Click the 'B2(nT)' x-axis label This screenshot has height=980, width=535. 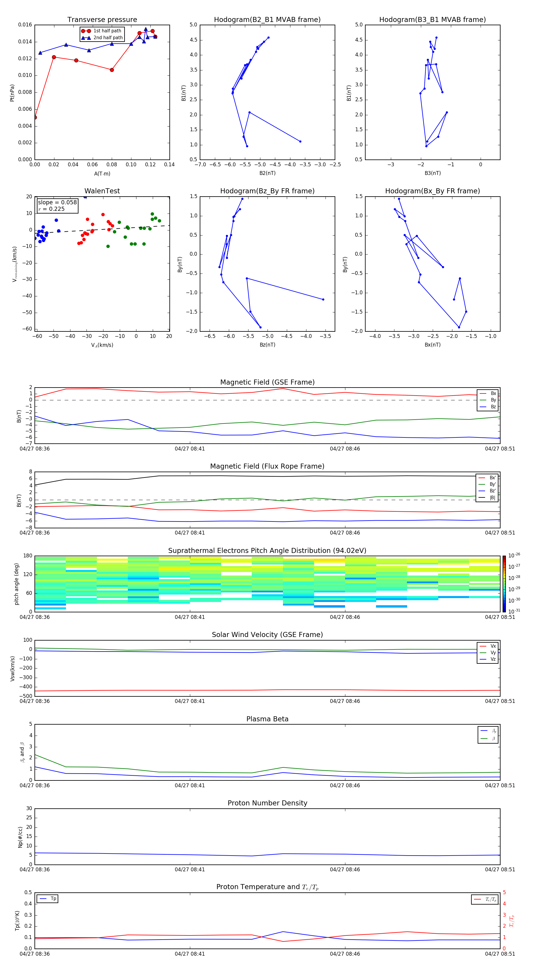pyautogui.click(x=267, y=173)
